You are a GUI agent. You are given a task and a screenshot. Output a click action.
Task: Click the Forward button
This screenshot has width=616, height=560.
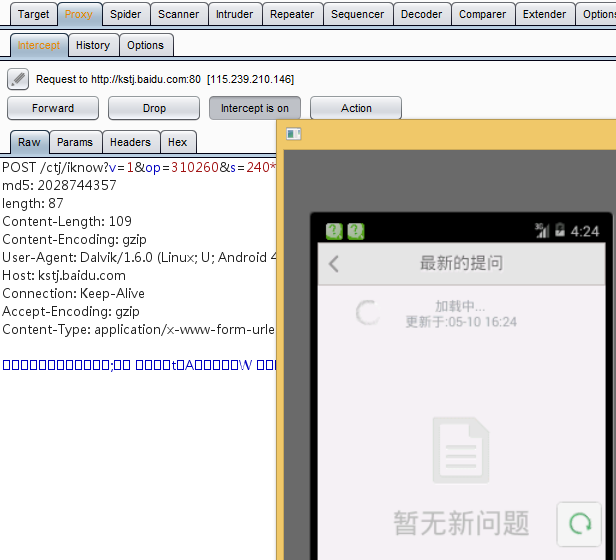[x=53, y=108]
